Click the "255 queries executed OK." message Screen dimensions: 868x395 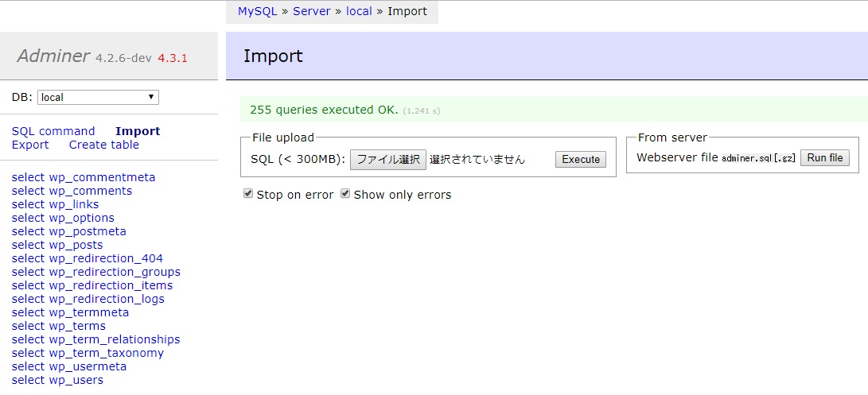(324, 110)
